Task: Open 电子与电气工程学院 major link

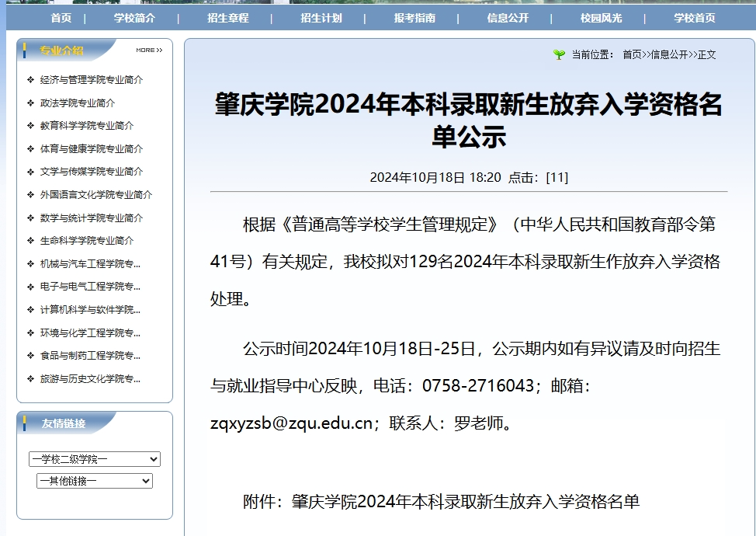Action: click(x=90, y=286)
